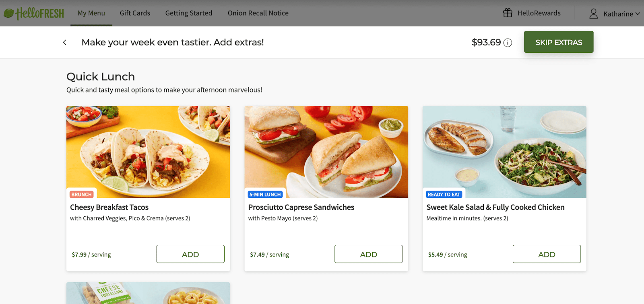Click the HelloRewards gift box icon
The height and width of the screenshot is (304, 644).
pyautogui.click(x=508, y=13)
